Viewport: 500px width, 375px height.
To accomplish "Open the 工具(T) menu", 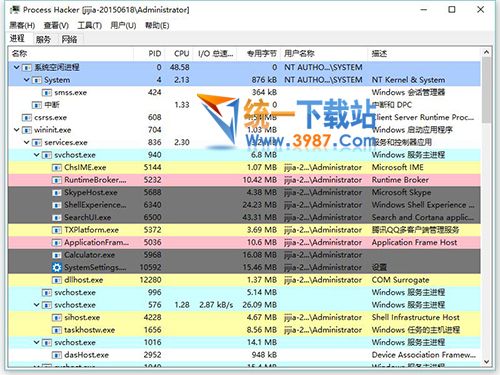I will (89, 25).
